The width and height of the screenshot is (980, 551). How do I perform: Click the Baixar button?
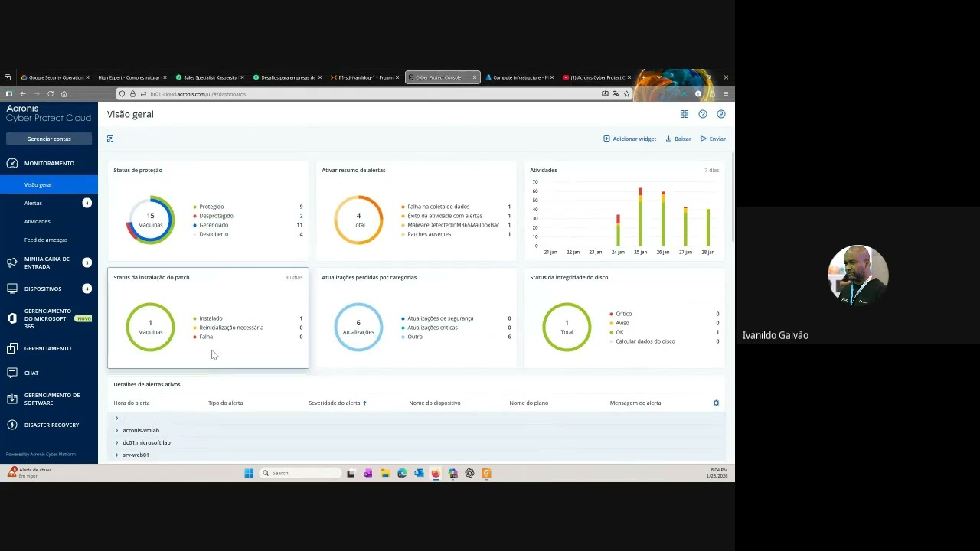[678, 139]
